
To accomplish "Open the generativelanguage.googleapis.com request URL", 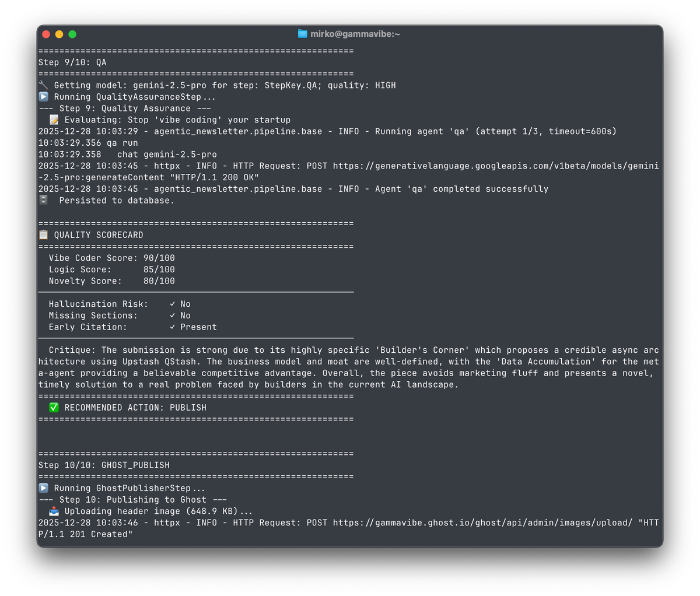I will point(496,165).
